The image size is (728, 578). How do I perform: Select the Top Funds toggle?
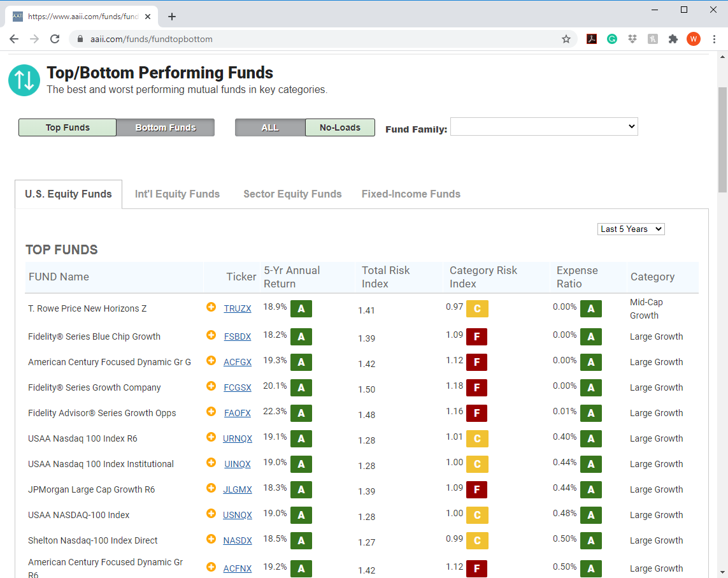click(68, 127)
